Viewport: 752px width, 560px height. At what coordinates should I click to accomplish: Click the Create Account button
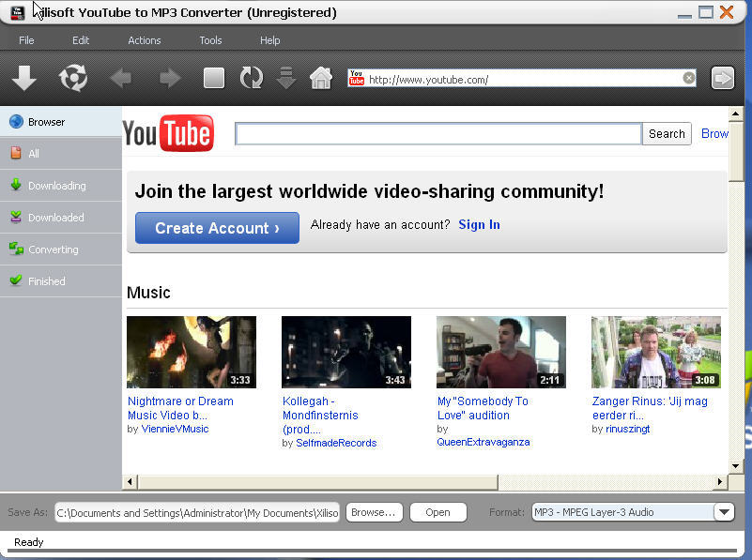217,228
